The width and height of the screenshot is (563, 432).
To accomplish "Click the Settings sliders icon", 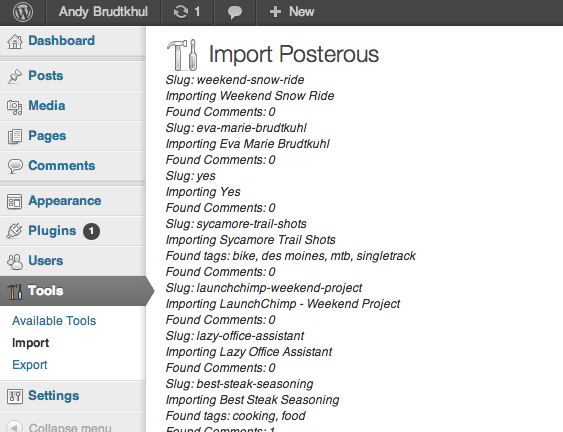I will click(x=15, y=396).
